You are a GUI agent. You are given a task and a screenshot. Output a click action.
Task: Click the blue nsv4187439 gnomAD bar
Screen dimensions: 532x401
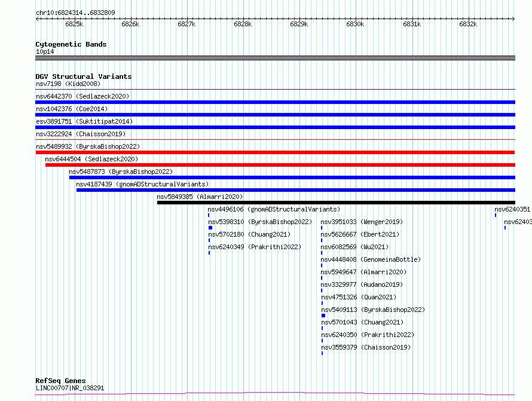click(296, 190)
